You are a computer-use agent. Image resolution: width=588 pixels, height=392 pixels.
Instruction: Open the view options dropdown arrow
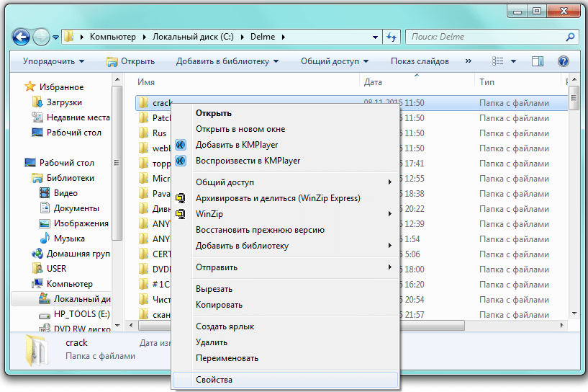tap(513, 61)
